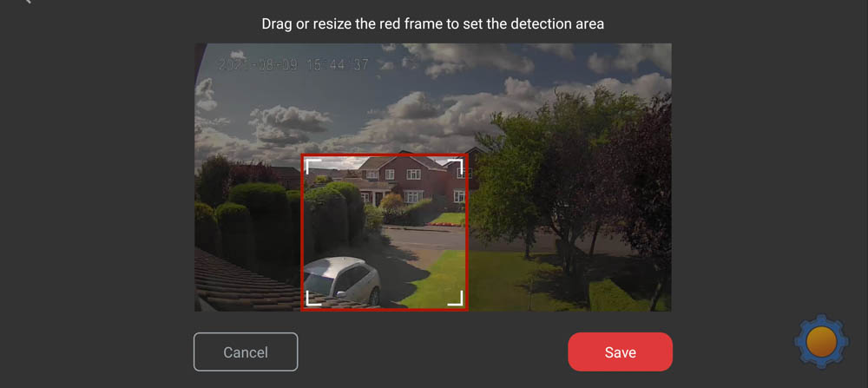Click the top-left white corner handle of the frame
Screen dimensions: 868x388
(x=313, y=166)
